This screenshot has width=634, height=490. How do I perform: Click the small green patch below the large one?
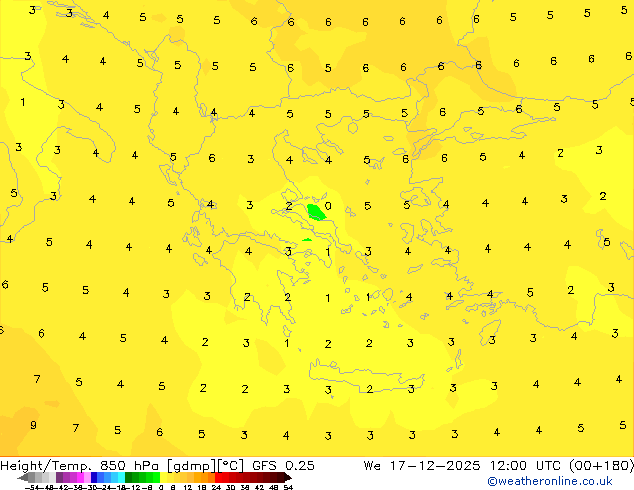307,240
